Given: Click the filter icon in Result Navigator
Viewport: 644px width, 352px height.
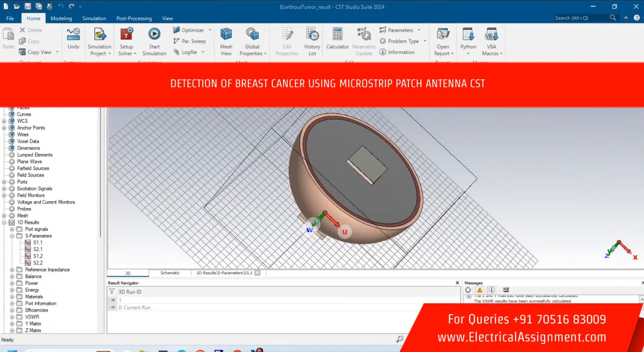Looking at the screenshot, I should pyautogui.click(x=112, y=292).
